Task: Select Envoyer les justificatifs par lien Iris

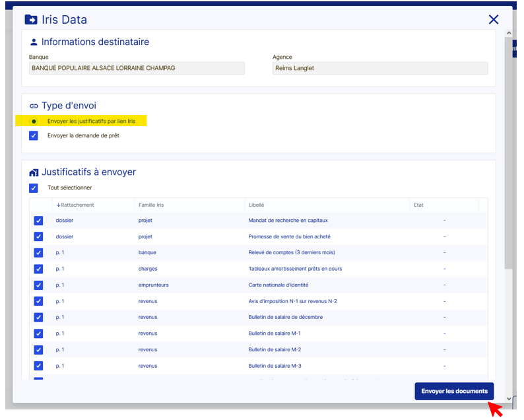Action: point(34,122)
